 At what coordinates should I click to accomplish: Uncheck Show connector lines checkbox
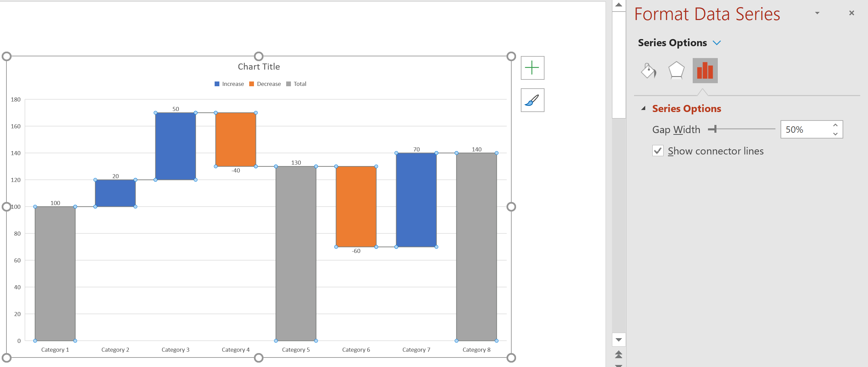658,151
